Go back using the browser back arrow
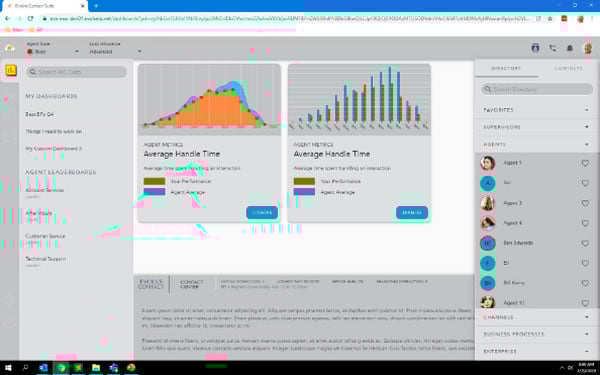The width and height of the screenshot is (600, 375). click(8, 18)
